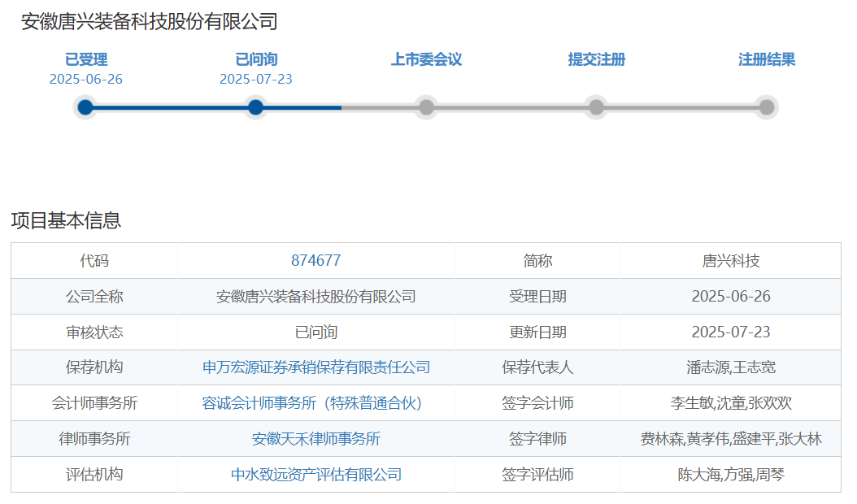This screenshot has width=857, height=504.
Task: Click the 签字会计师 label cell
Action: (537, 403)
